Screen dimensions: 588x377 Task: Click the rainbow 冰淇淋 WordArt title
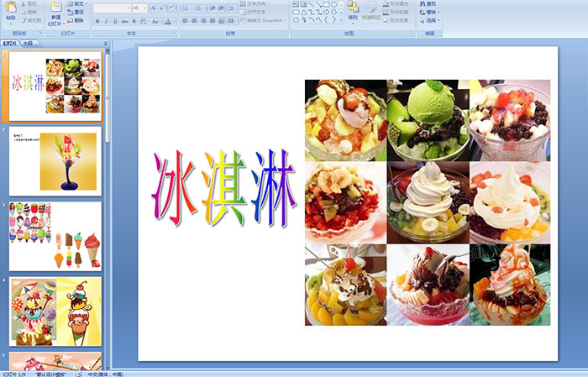point(224,188)
